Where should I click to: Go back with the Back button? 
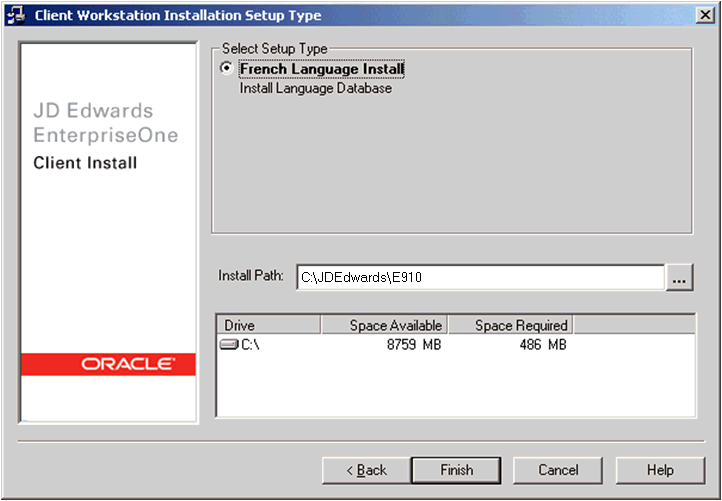click(x=366, y=470)
